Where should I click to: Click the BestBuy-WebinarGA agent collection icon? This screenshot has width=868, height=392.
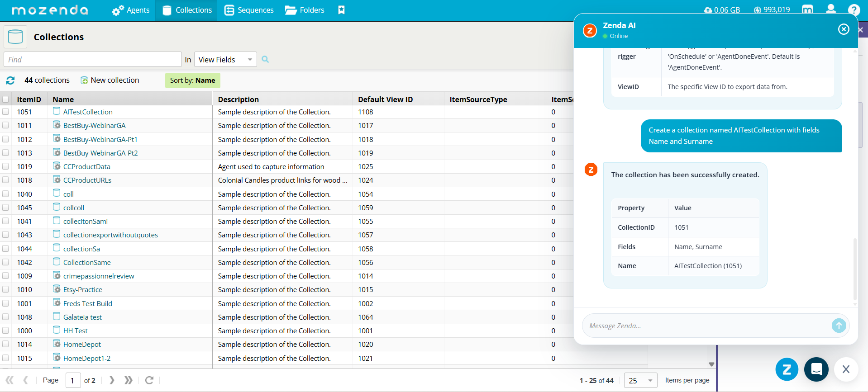(57, 125)
